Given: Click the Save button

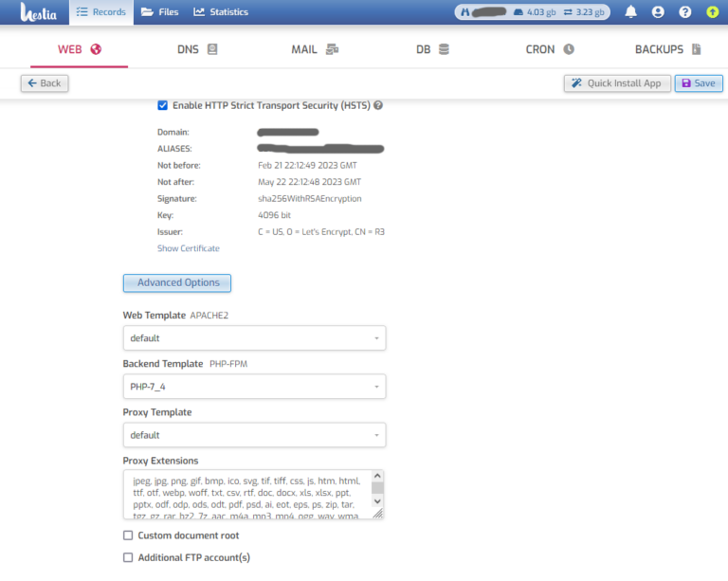Looking at the screenshot, I should click(x=698, y=83).
